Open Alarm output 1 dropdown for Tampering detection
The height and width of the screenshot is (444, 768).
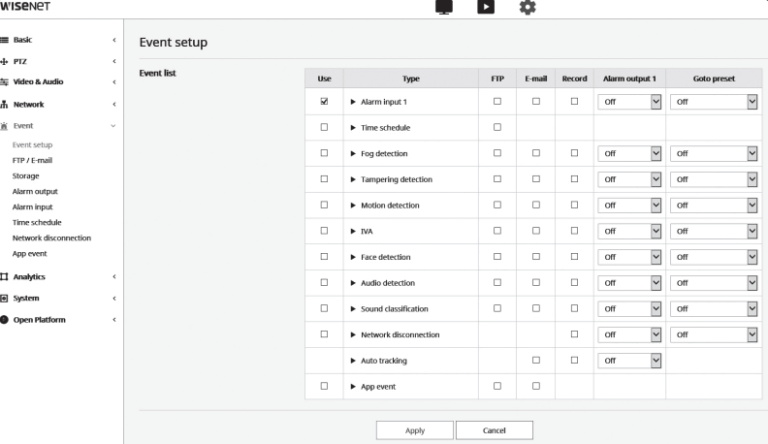(629, 179)
